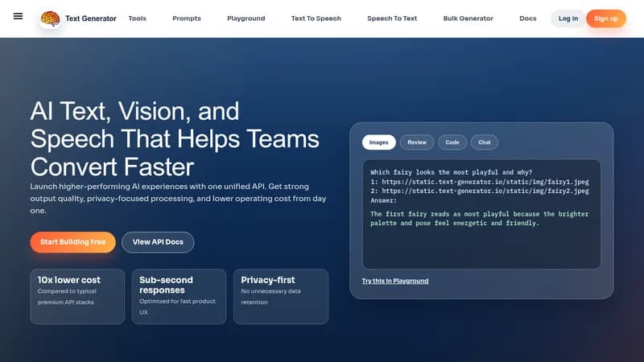Click View API Docs button

coord(158,242)
